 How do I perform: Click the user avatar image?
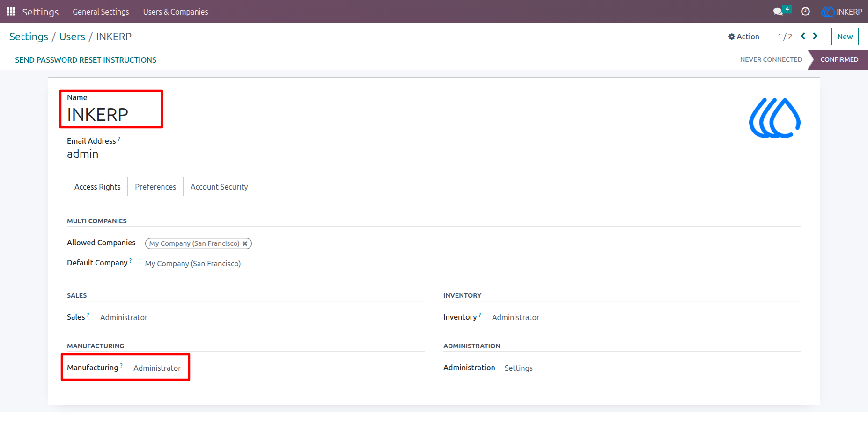coord(775,118)
